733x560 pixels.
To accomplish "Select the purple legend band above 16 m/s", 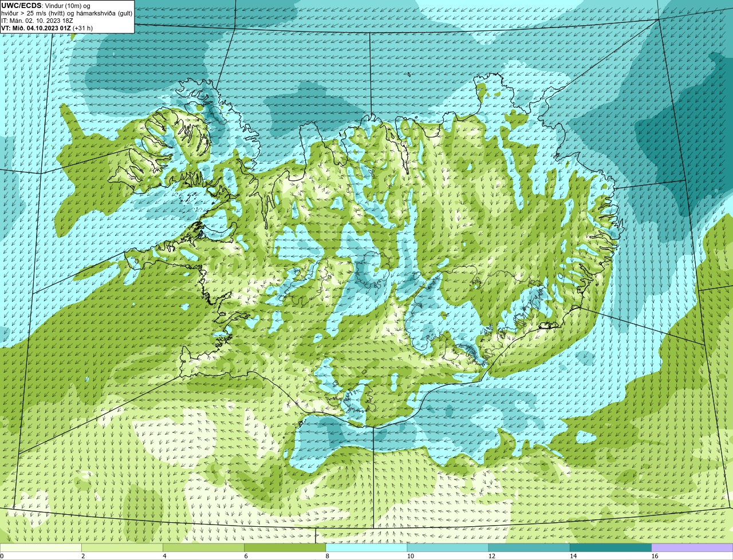I will point(692,547).
